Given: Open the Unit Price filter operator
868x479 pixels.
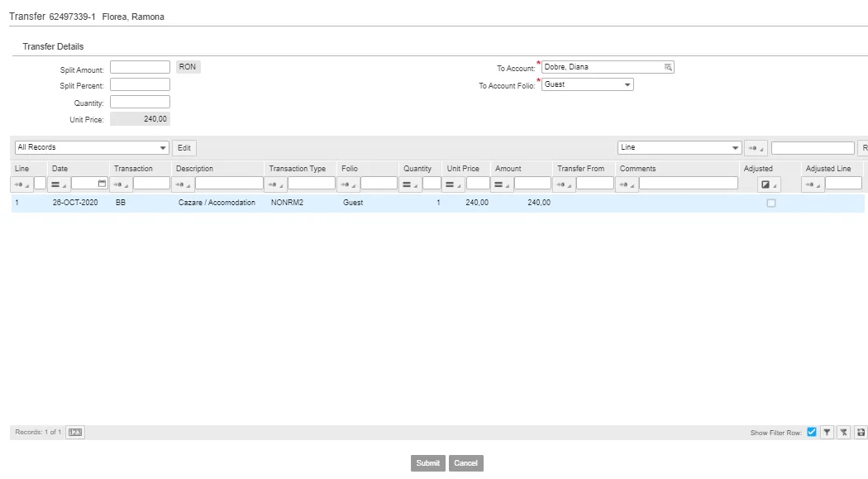Looking at the screenshot, I should pyautogui.click(x=454, y=184).
